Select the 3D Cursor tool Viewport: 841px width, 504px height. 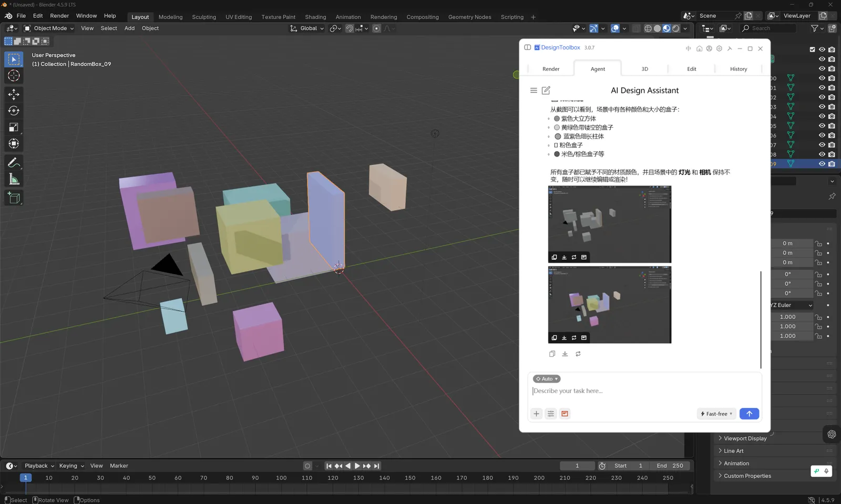point(14,76)
